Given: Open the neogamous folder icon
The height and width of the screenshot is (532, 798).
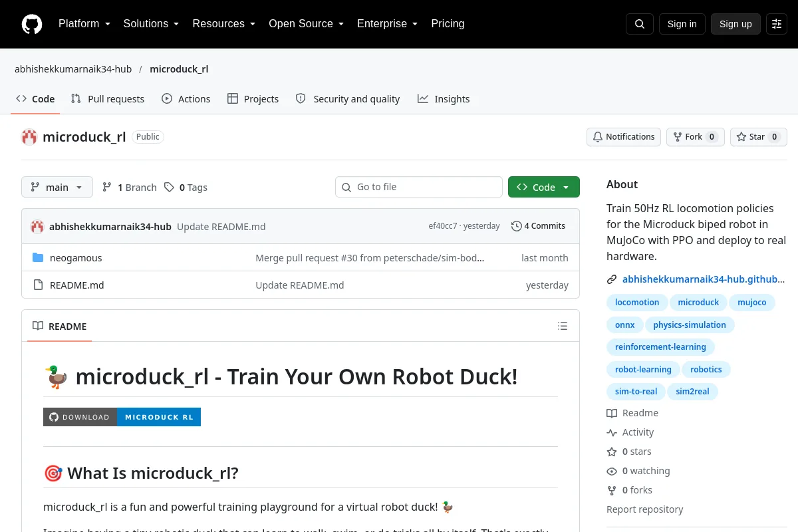Looking at the screenshot, I should pos(38,258).
